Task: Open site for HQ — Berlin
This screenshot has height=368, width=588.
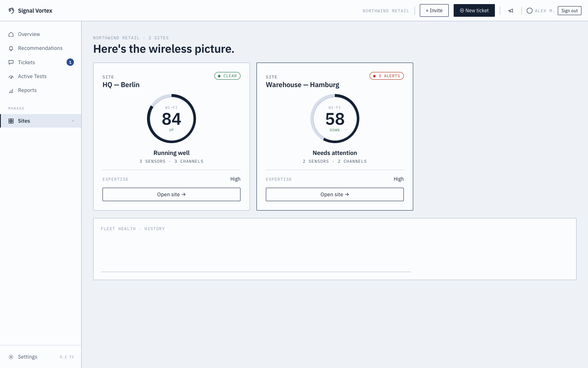Action: pos(171,195)
